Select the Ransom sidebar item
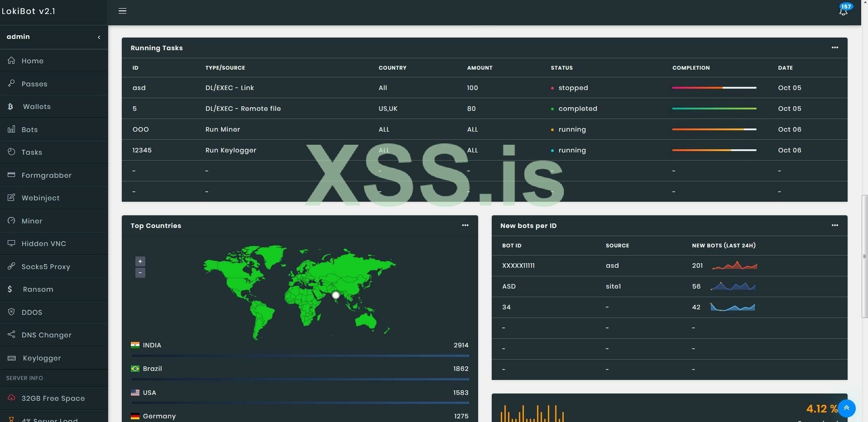The width and height of the screenshot is (868, 422). pos(54,289)
